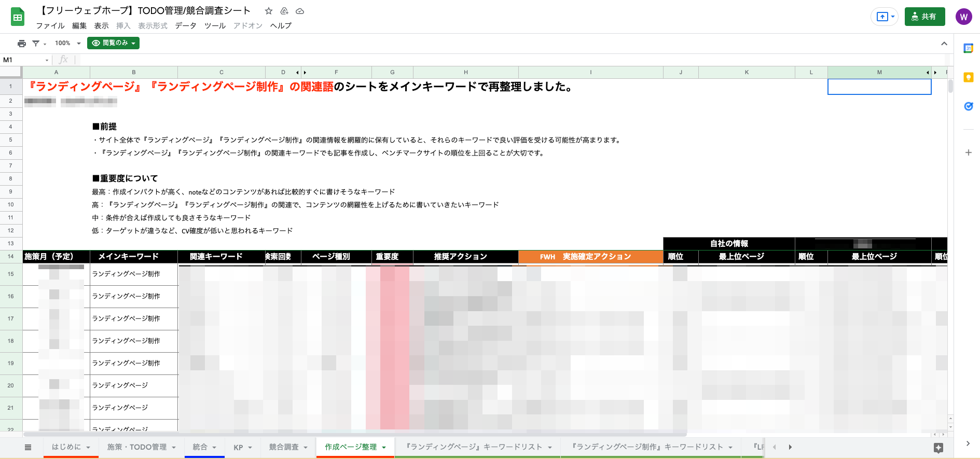The width and height of the screenshot is (980, 459).
Task: Open the ヘルプ menu
Action: coord(281,25)
